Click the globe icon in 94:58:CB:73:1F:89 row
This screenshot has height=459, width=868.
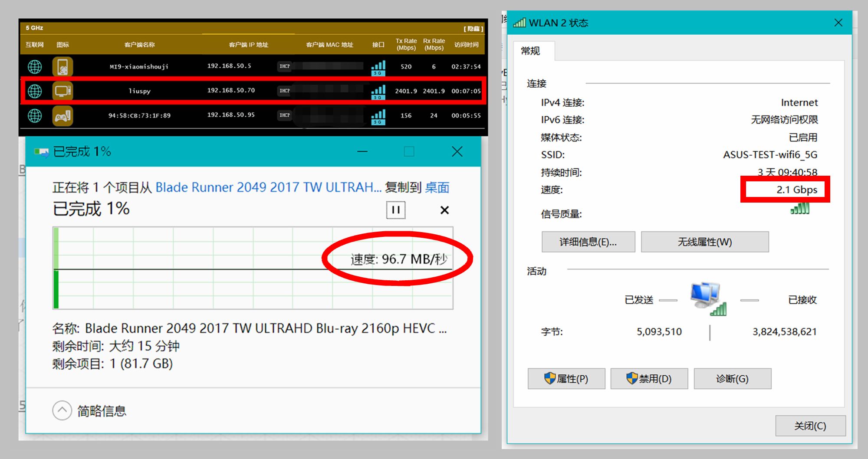35,116
